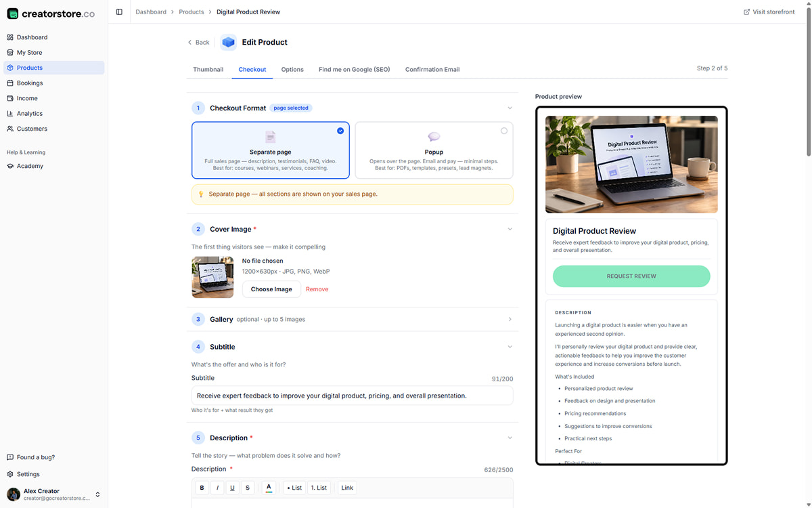This screenshot has width=812, height=508.
Task: Collapse the Description section chevron
Action: point(510,438)
